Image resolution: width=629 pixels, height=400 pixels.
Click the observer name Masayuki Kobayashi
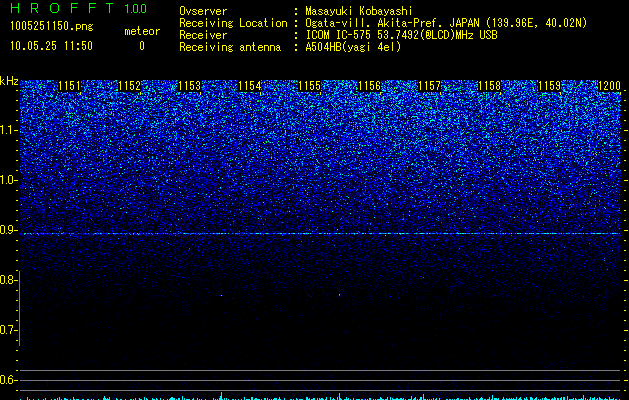359,11
